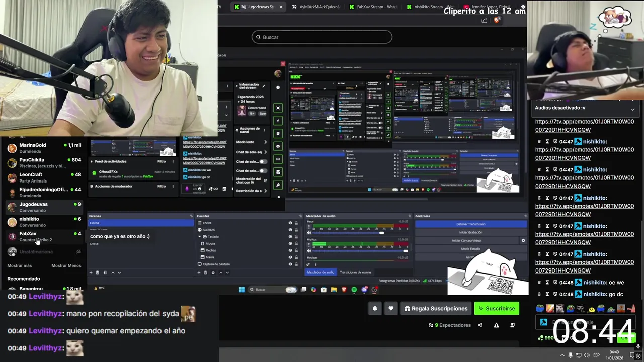Screen dimensions: 644x362
Task: Click the gear icon beside Iniciar Cámara Virtual
Action: tap(523, 241)
